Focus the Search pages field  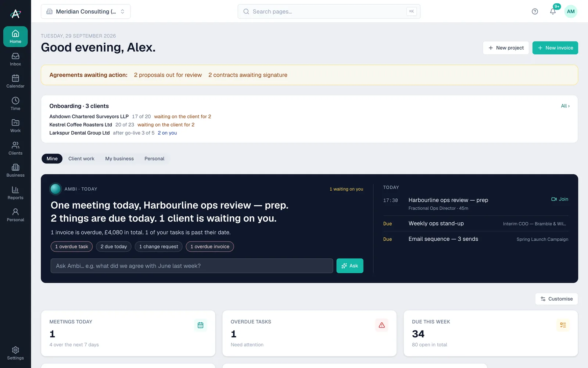pyautogui.click(x=329, y=11)
